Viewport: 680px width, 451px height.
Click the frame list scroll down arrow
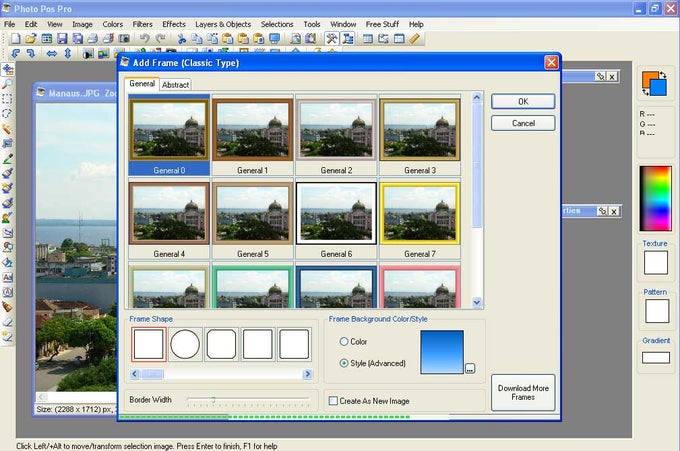(x=477, y=302)
